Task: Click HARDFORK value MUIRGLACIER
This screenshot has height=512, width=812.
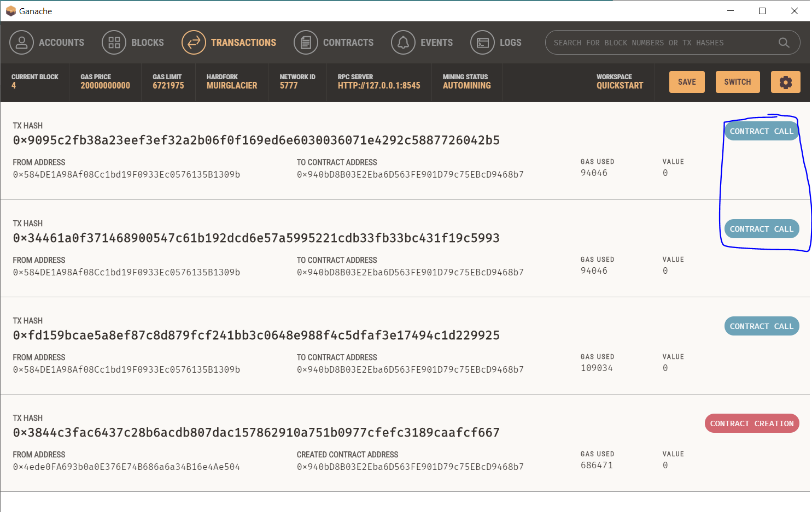Action: 232,86
